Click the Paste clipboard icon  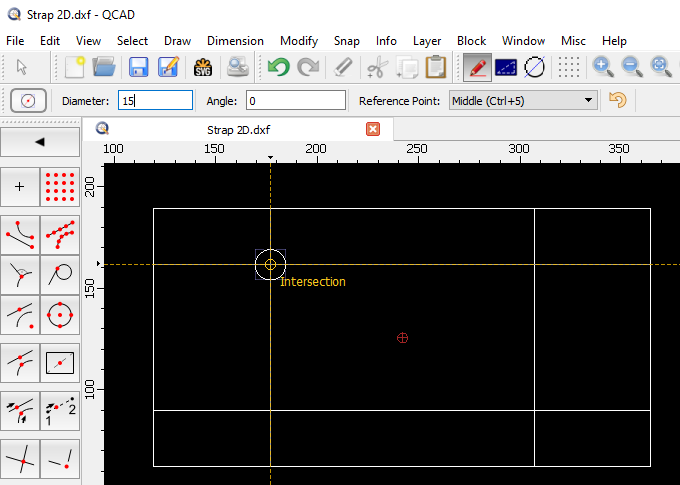436,67
